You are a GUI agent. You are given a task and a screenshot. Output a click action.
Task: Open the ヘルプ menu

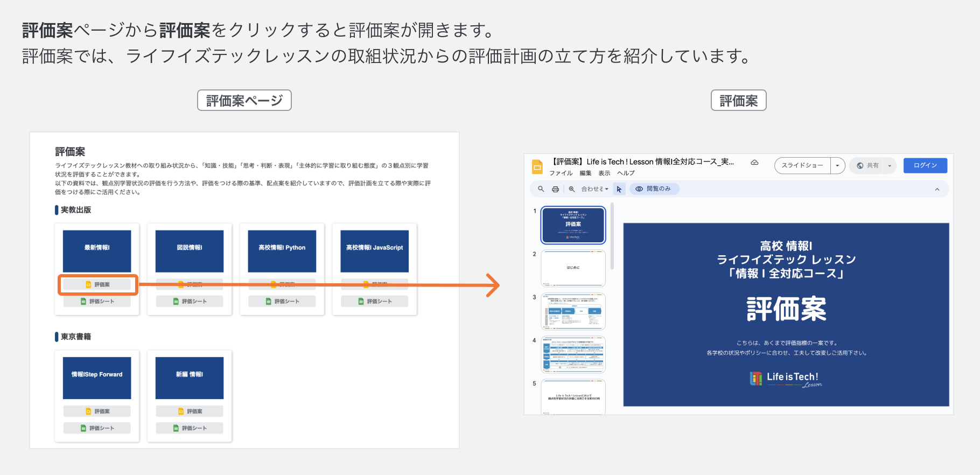pyautogui.click(x=626, y=173)
